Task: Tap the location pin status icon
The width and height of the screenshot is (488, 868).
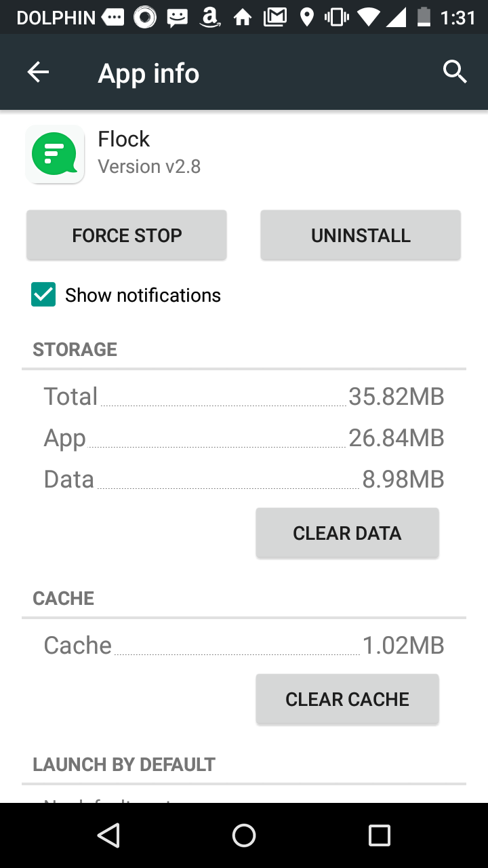Action: [306, 17]
